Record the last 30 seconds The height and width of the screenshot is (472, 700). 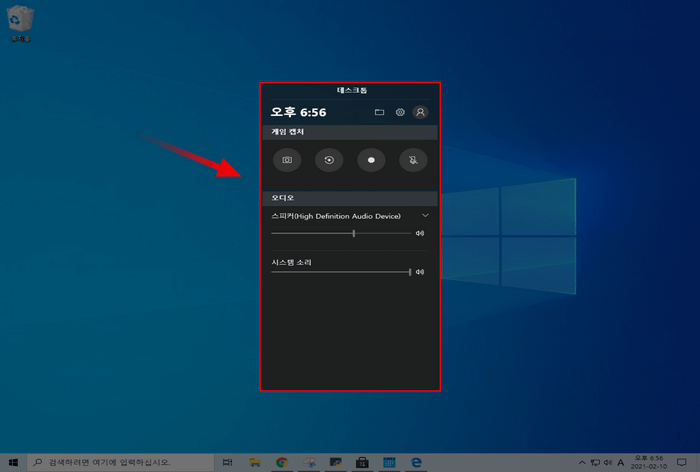coord(329,160)
